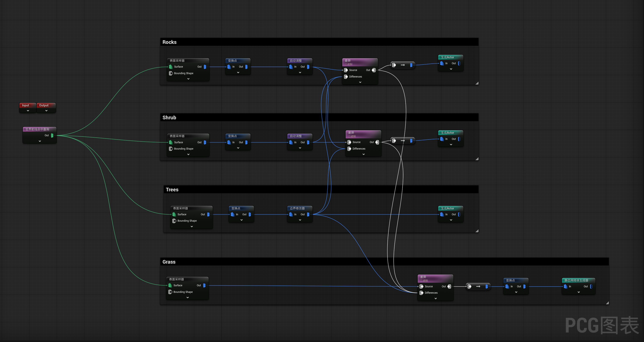Click the In pin of 静态网格体生成器 node

pos(566,286)
